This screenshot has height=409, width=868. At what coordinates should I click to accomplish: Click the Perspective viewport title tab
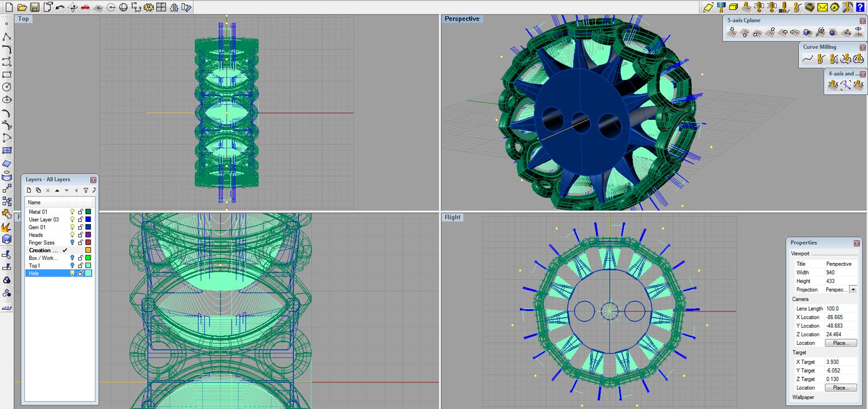point(462,19)
